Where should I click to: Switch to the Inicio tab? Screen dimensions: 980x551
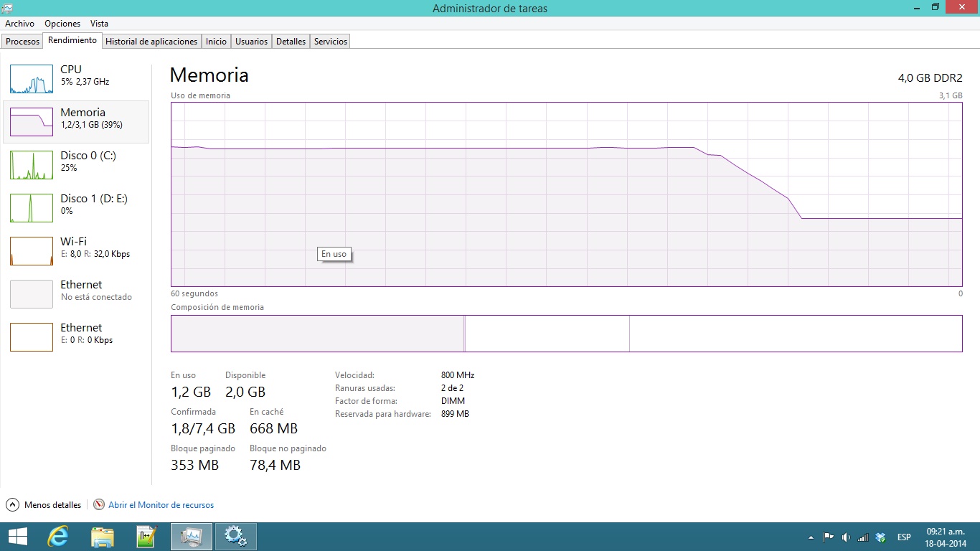click(216, 42)
